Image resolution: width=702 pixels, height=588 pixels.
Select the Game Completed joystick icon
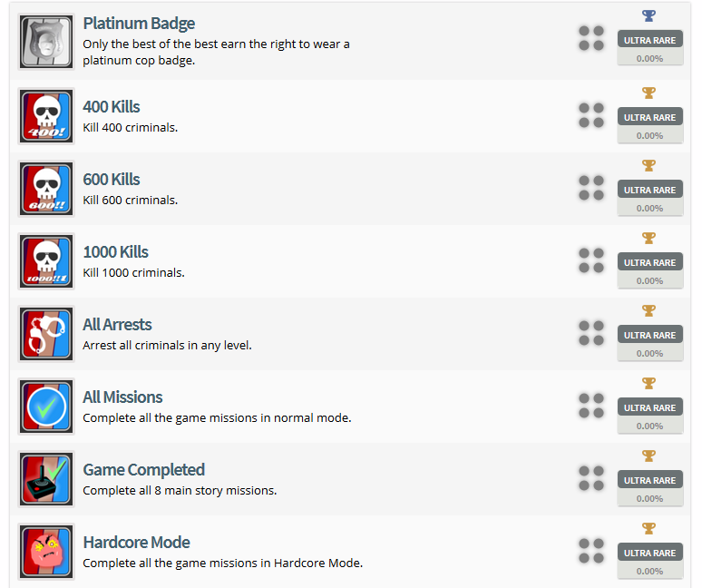pyautogui.click(x=46, y=479)
